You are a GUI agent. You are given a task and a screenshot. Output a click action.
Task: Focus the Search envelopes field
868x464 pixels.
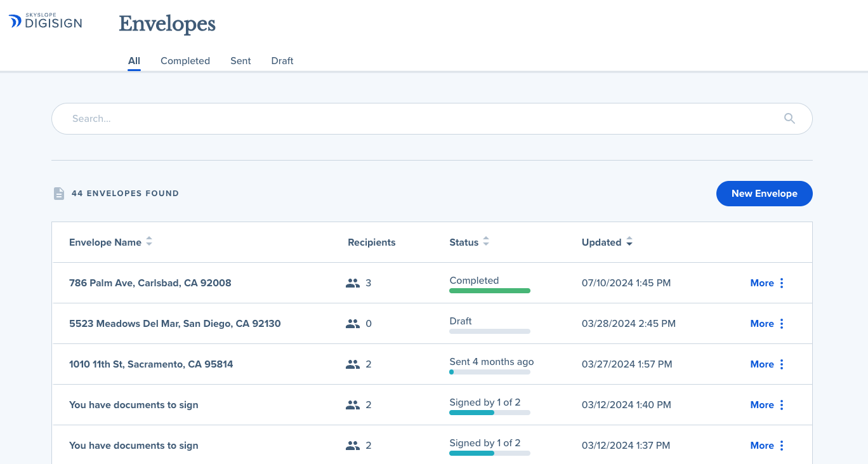pos(432,119)
